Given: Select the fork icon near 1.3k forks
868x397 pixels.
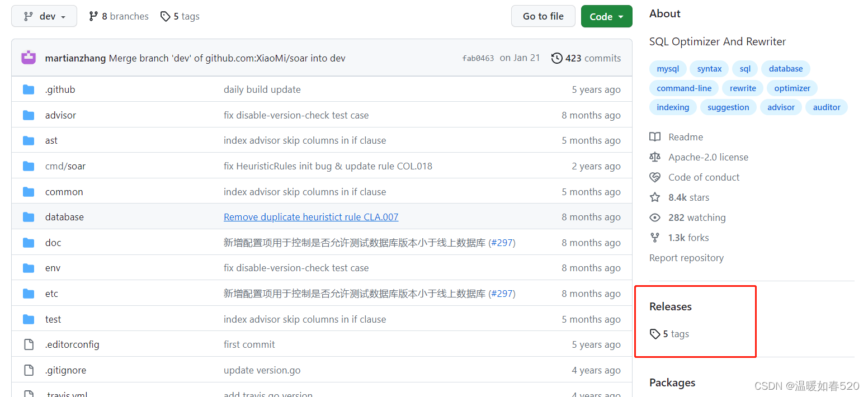Looking at the screenshot, I should click(655, 237).
